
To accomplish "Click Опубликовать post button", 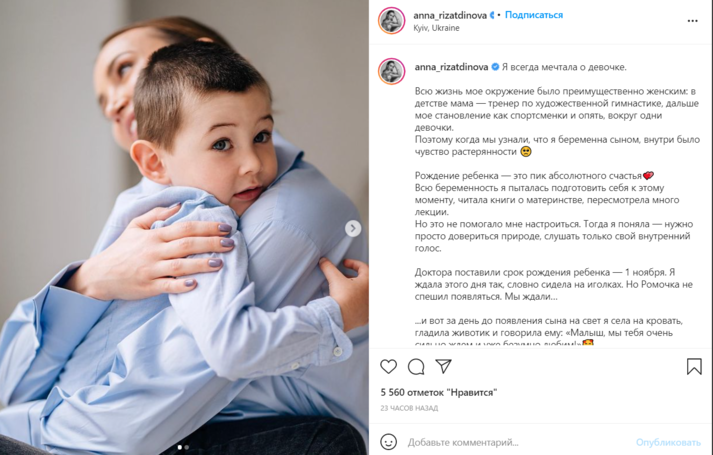I will tap(668, 442).
